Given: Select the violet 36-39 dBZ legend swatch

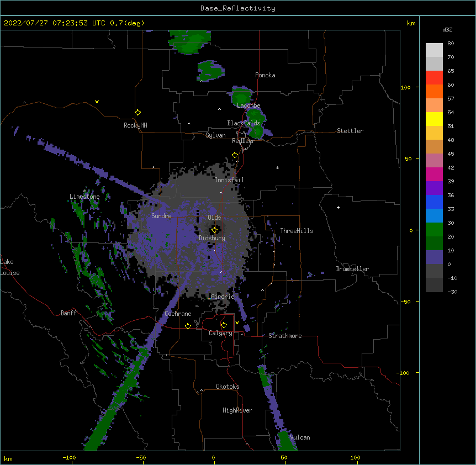Looking at the screenshot, I should tap(434, 188).
